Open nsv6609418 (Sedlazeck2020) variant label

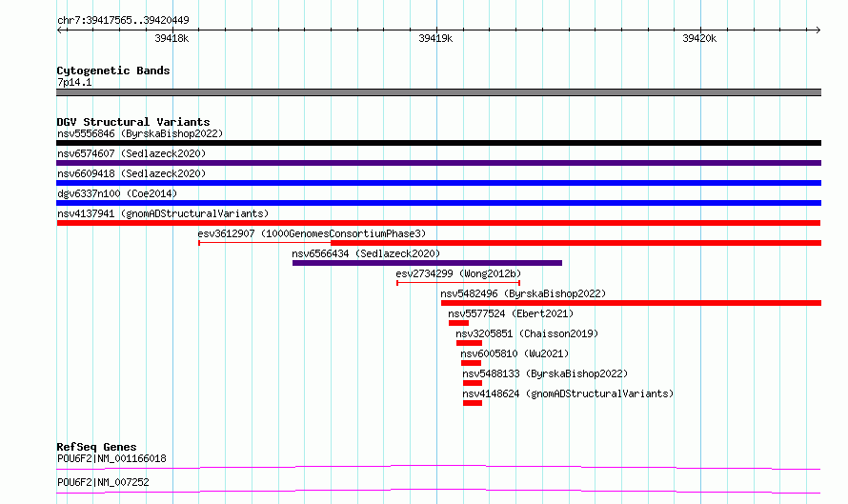131,173
